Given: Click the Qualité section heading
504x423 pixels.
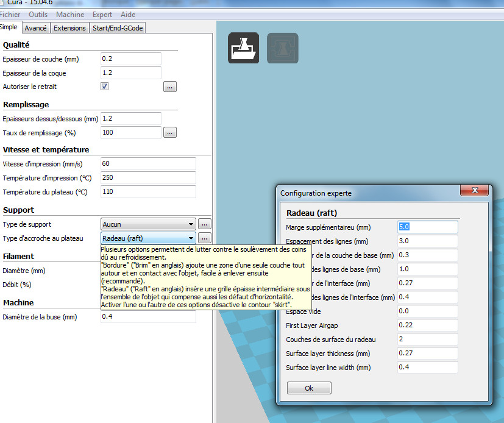Looking at the screenshot, I should tap(16, 44).
